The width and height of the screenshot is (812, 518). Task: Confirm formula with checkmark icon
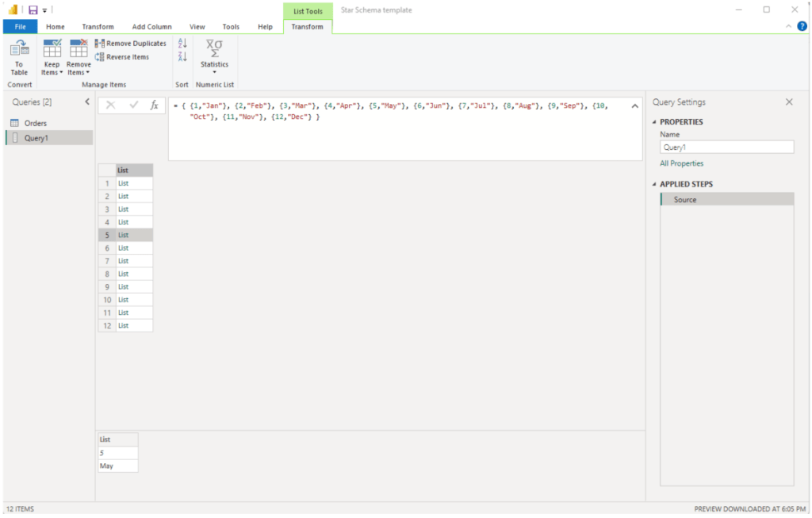tap(133, 105)
